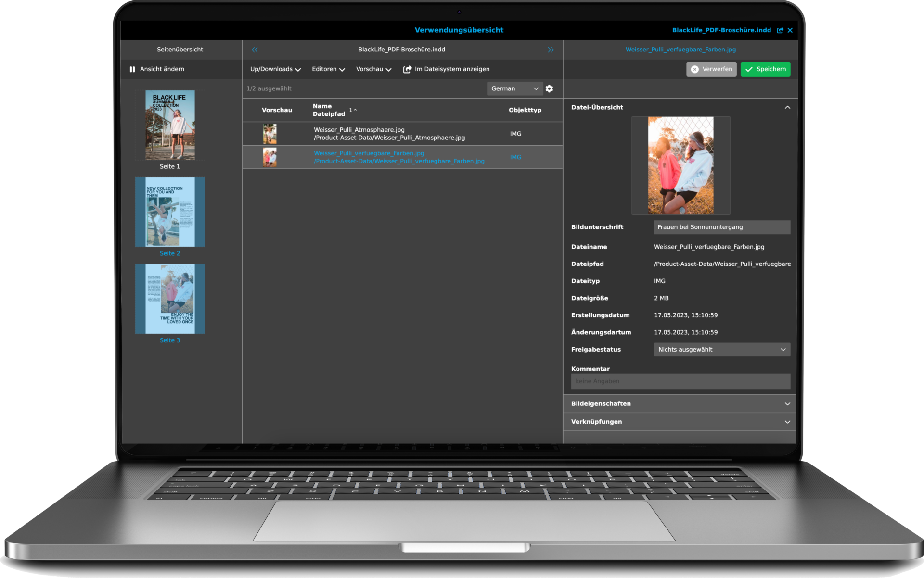924x578 pixels.
Task: Close the Verwendungsübersicht with the X icon
Action: coord(790,30)
